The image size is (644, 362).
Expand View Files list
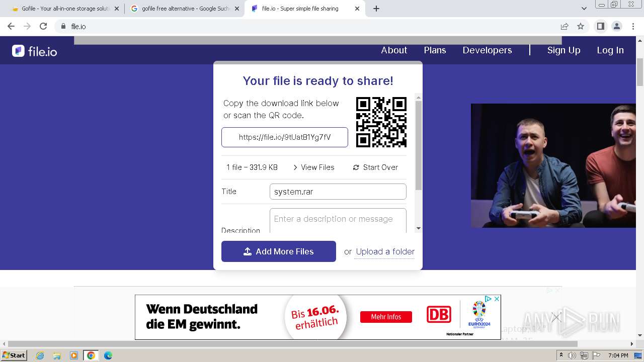313,167
